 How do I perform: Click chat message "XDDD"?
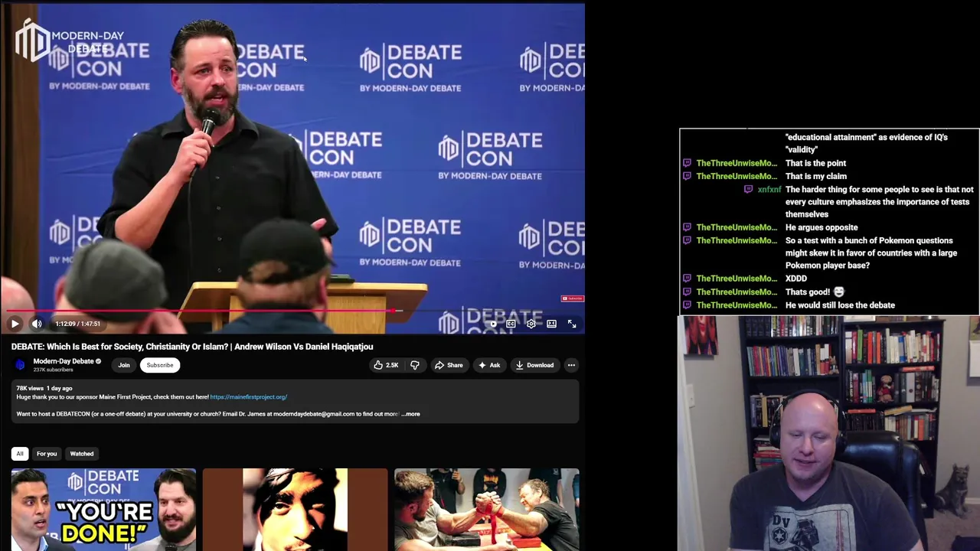tap(796, 279)
